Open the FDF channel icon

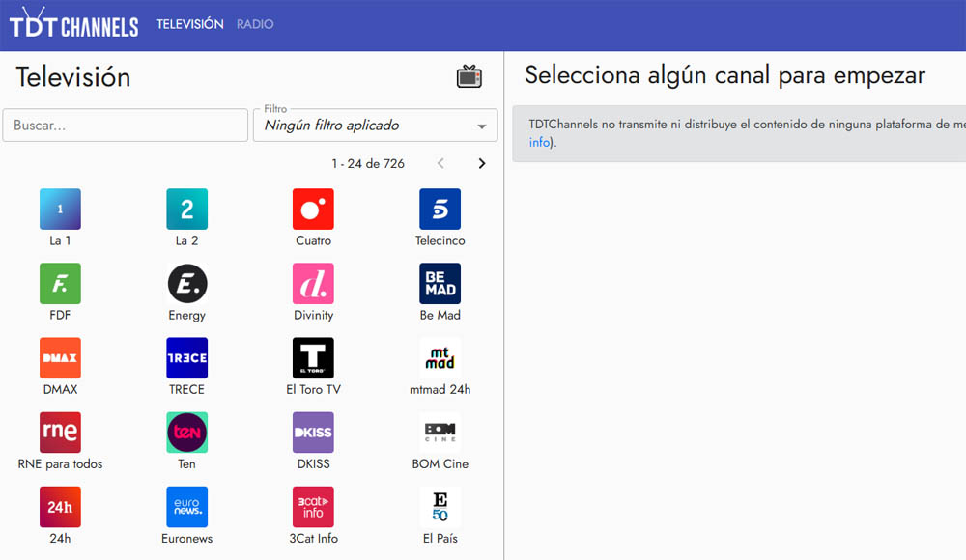pos(60,284)
